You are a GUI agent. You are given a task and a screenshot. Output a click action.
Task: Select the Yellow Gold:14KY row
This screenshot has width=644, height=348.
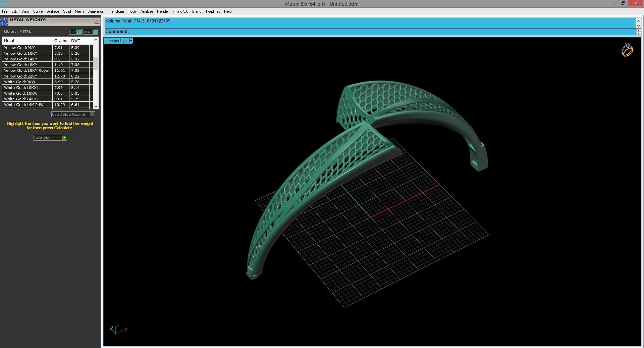48,59
